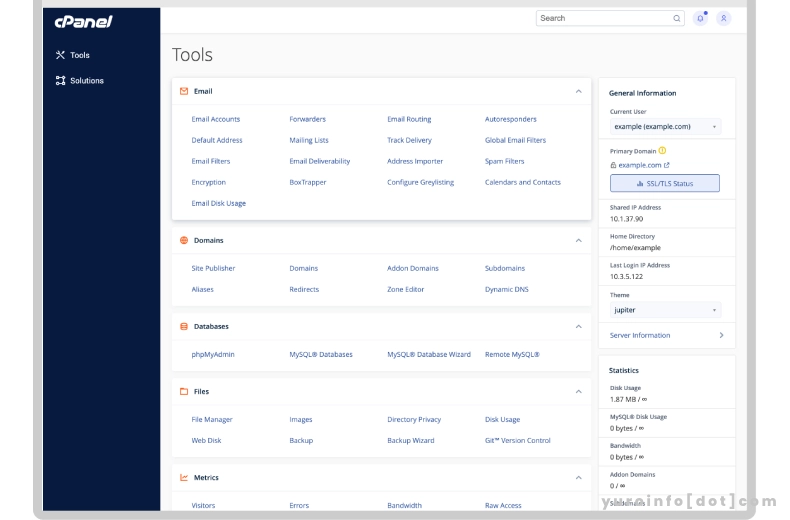Open Subdomains

tap(505, 268)
